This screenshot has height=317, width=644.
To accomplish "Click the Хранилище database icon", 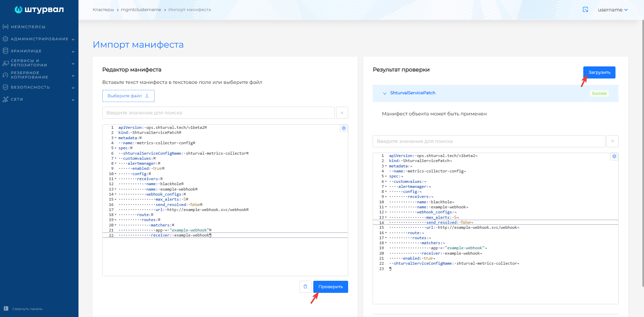I will (5, 51).
